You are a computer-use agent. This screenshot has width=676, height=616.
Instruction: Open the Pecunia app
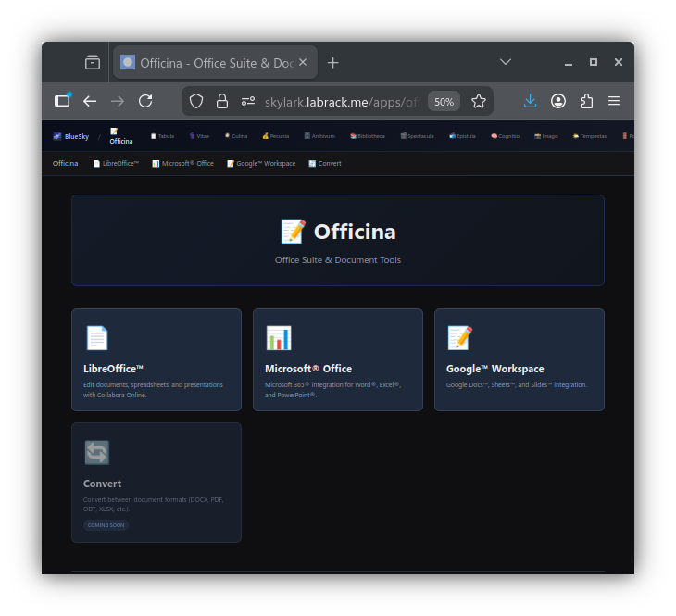[x=275, y=136]
